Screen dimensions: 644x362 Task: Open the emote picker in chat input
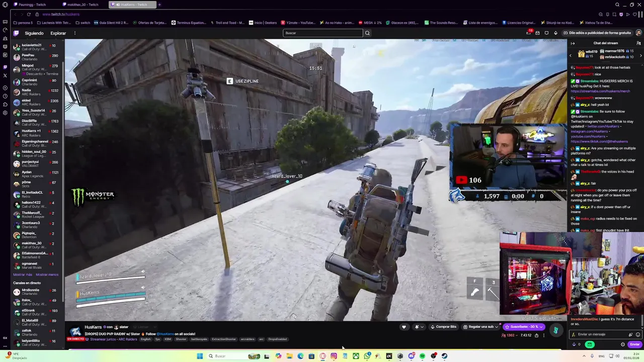tap(638, 334)
